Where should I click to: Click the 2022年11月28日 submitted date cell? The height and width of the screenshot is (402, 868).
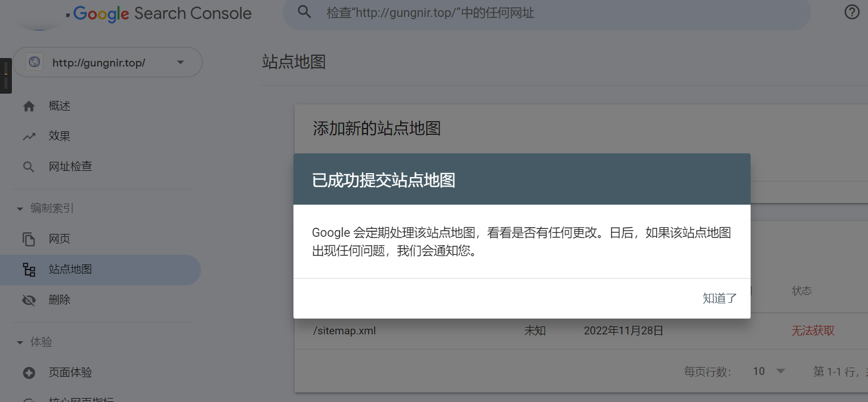pyautogui.click(x=624, y=331)
